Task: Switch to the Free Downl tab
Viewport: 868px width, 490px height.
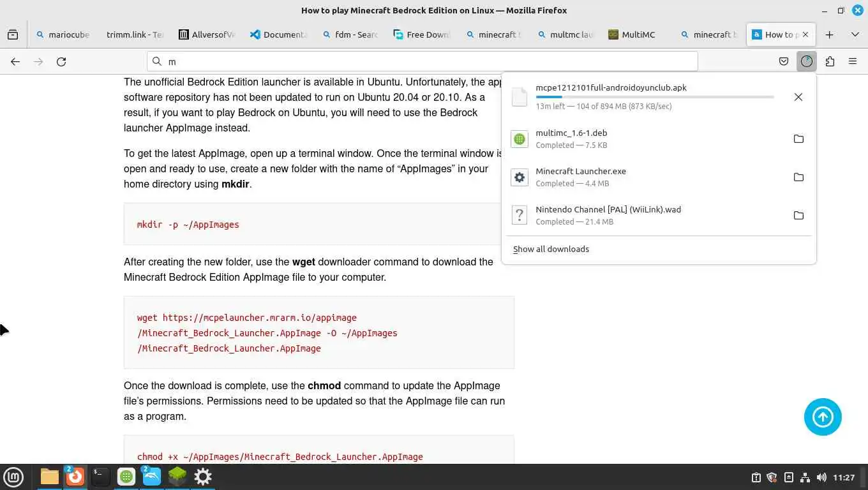Action: pyautogui.click(x=422, y=34)
